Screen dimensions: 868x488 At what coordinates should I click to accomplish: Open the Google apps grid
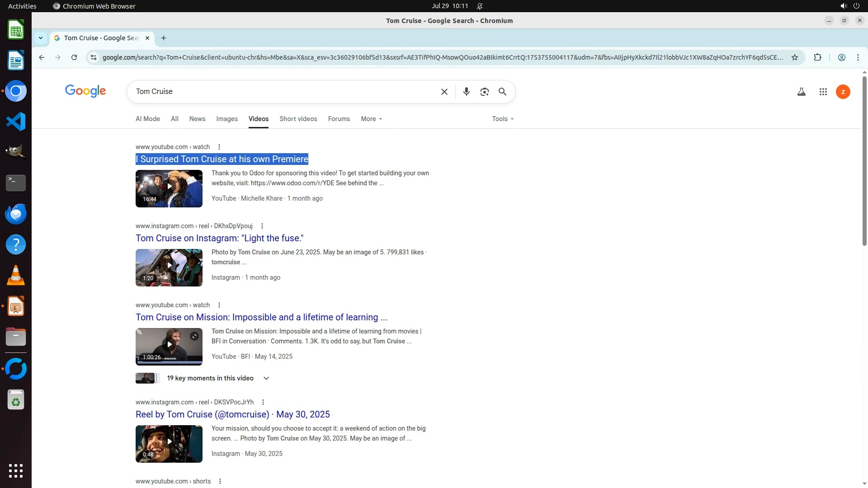point(823,92)
